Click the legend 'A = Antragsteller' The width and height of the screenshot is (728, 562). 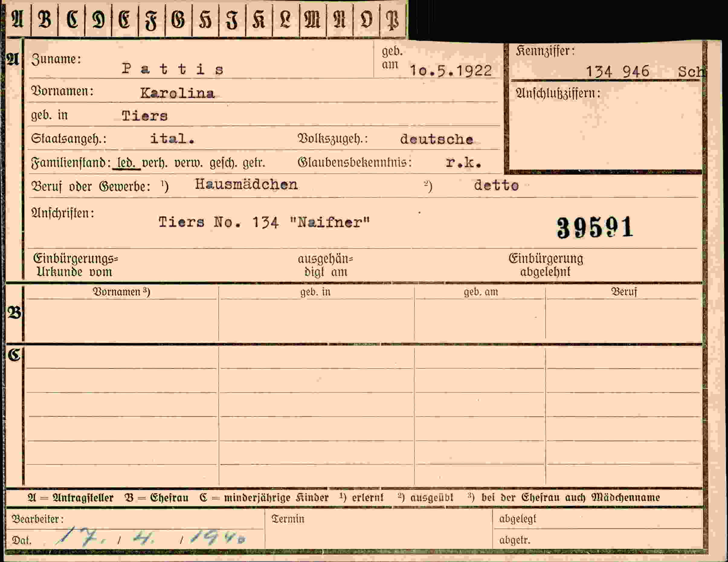point(71,498)
